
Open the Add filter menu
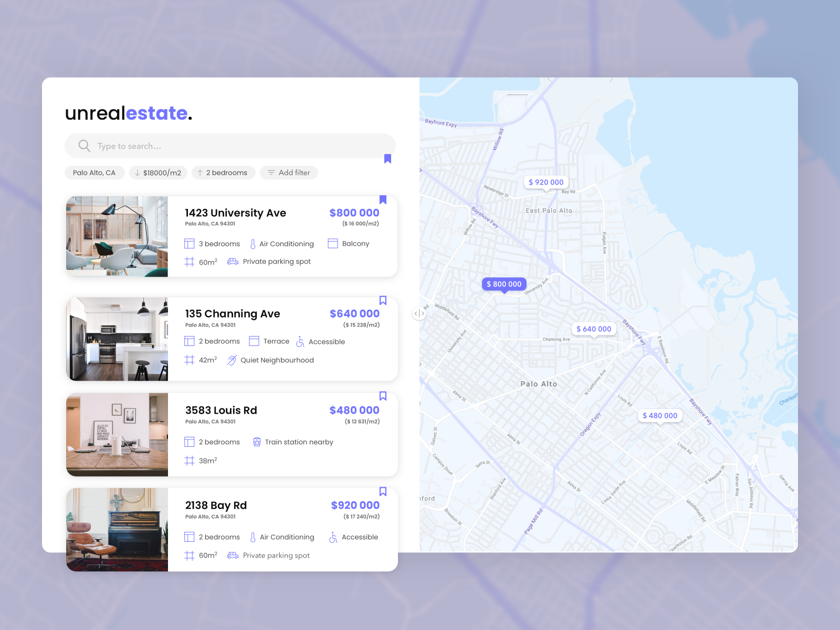tap(289, 173)
